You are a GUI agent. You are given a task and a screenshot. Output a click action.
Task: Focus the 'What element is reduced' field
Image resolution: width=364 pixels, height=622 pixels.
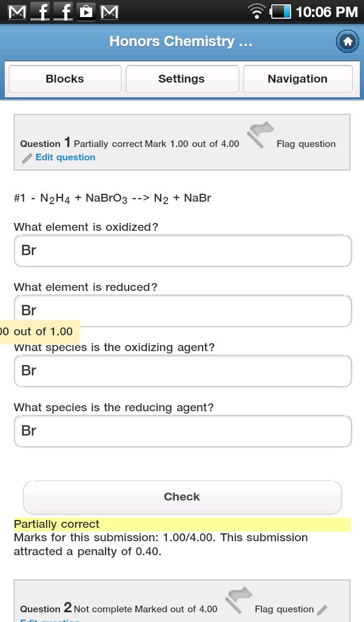tap(183, 310)
